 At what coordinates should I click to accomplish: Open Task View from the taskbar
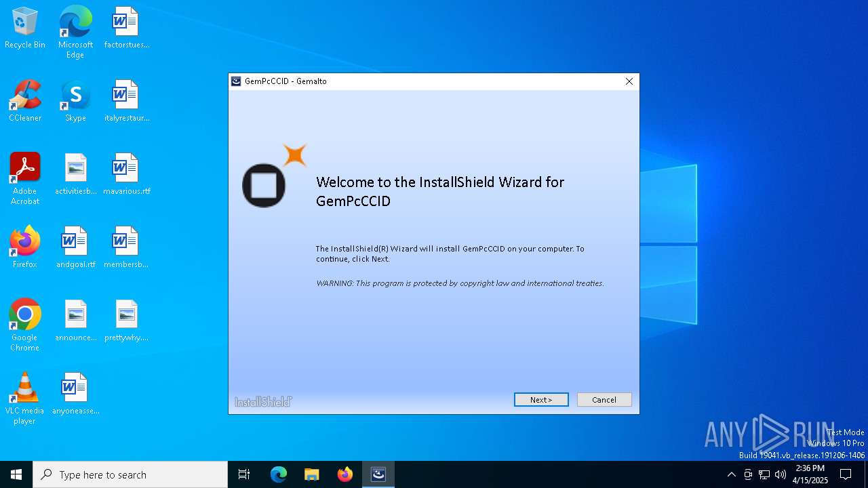click(244, 474)
